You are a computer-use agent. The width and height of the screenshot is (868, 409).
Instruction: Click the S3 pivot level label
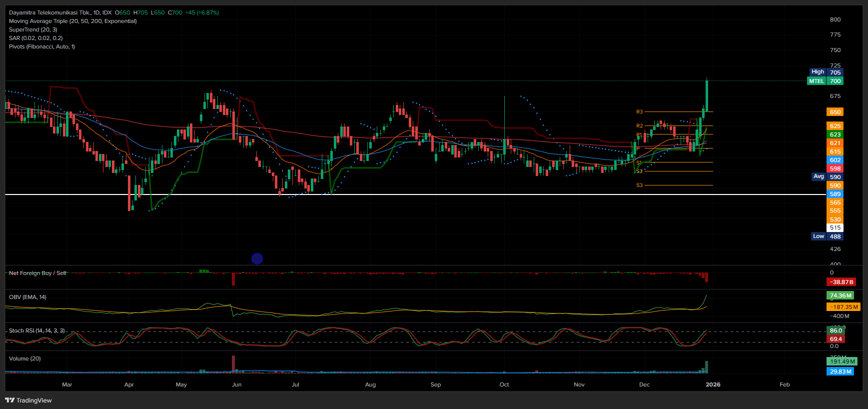coord(639,185)
